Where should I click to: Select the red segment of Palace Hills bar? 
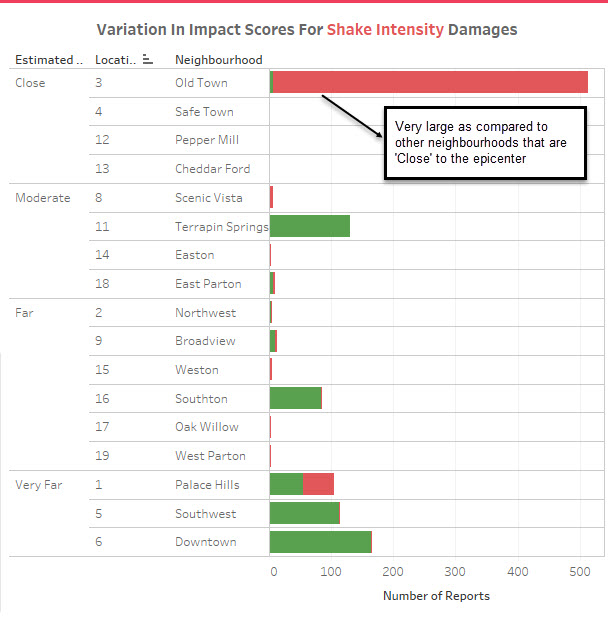[x=318, y=484]
